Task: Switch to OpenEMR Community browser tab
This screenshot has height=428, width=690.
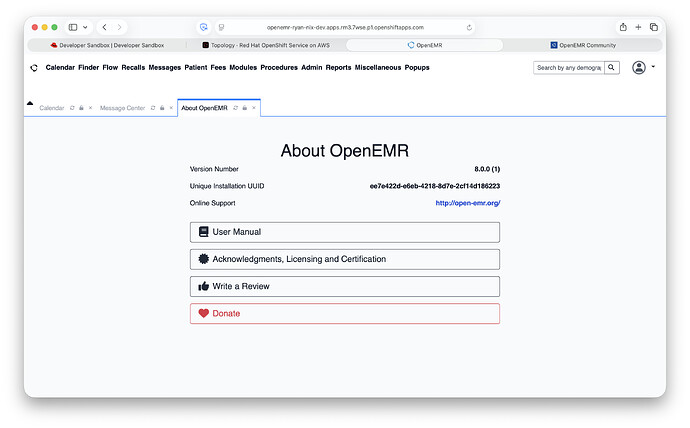Action: tap(583, 45)
